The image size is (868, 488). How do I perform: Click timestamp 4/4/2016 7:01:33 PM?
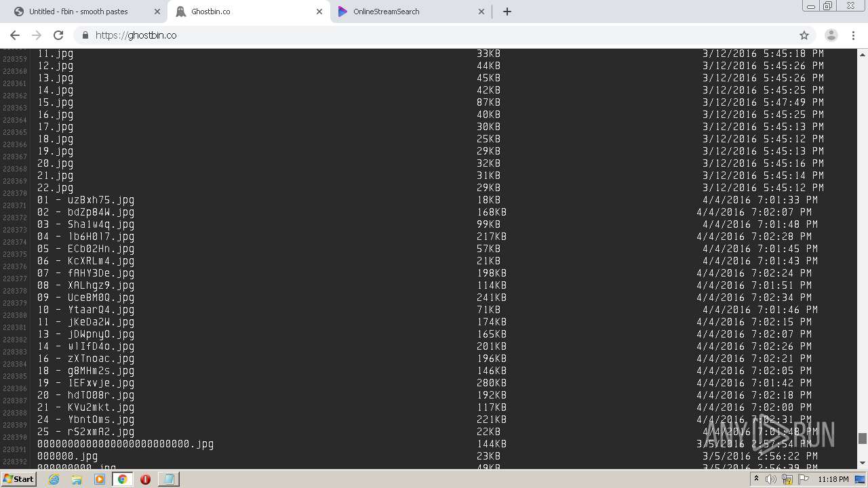click(760, 200)
